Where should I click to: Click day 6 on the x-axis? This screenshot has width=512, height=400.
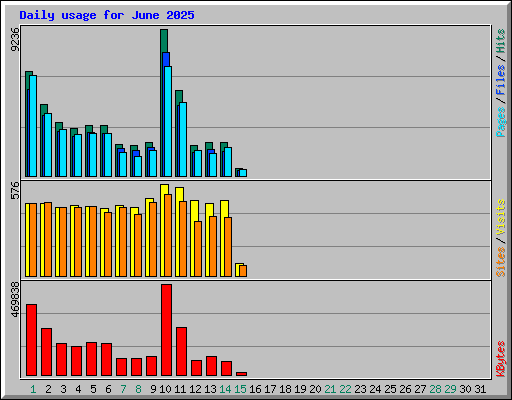point(108,389)
